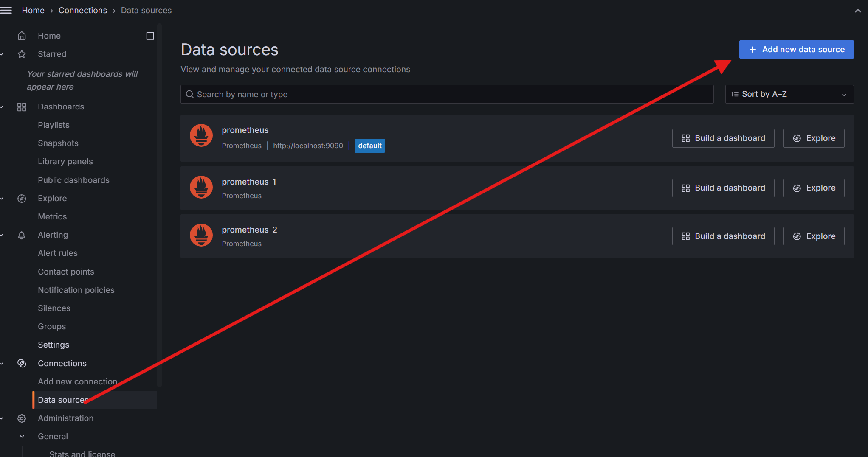Collapse the Alerting section arrow
The image size is (868, 457).
pos(2,235)
